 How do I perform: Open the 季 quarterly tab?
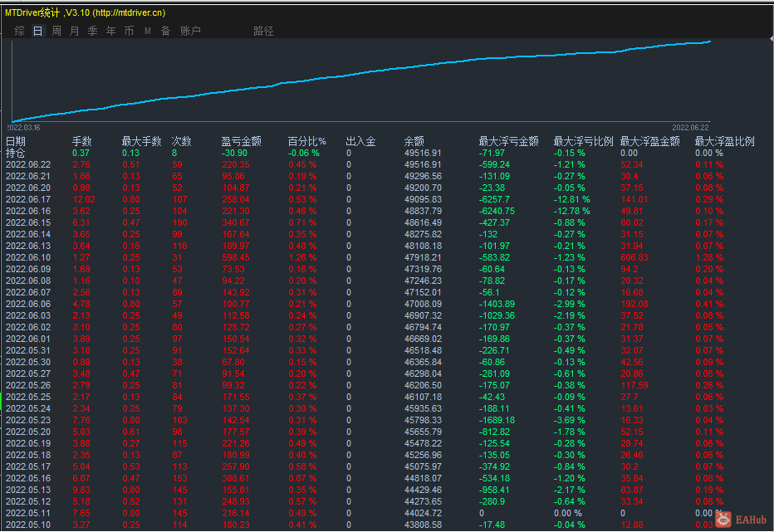click(93, 31)
